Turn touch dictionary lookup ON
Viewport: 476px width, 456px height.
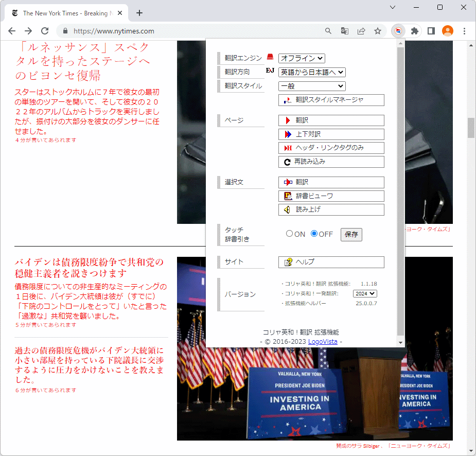click(289, 234)
